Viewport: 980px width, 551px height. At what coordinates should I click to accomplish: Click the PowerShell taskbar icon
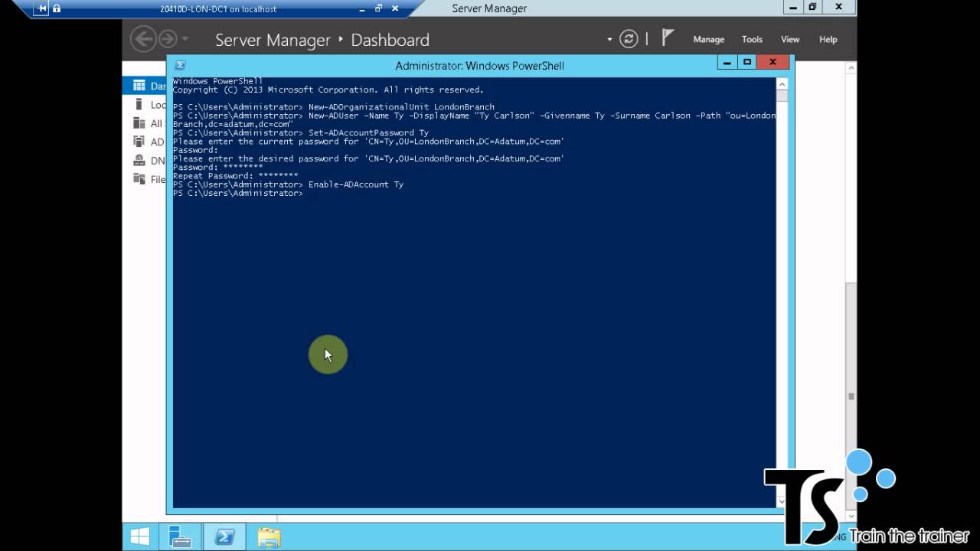224,536
